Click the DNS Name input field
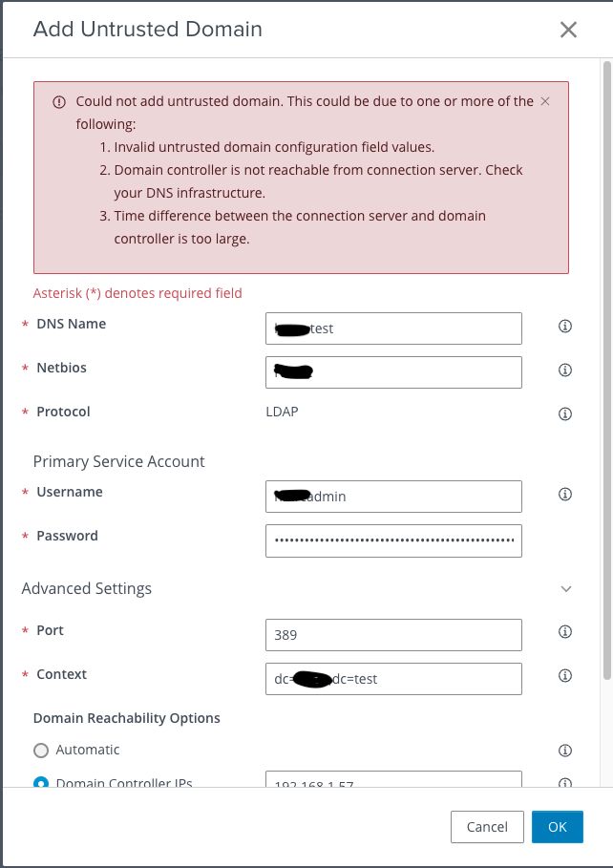The image size is (613, 868). click(393, 328)
